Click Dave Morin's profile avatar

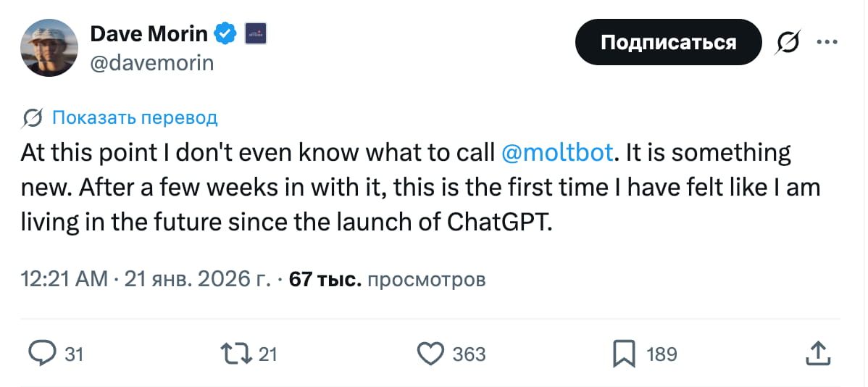49,48
